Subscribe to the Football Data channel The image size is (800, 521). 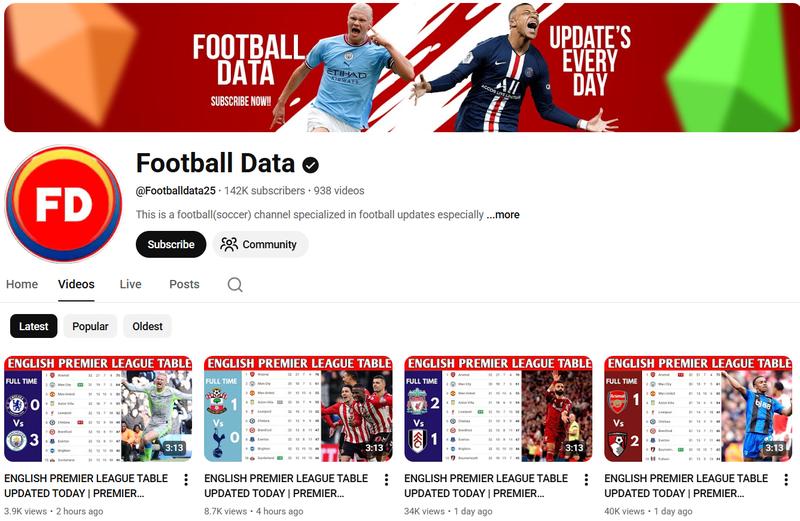pyautogui.click(x=171, y=244)
